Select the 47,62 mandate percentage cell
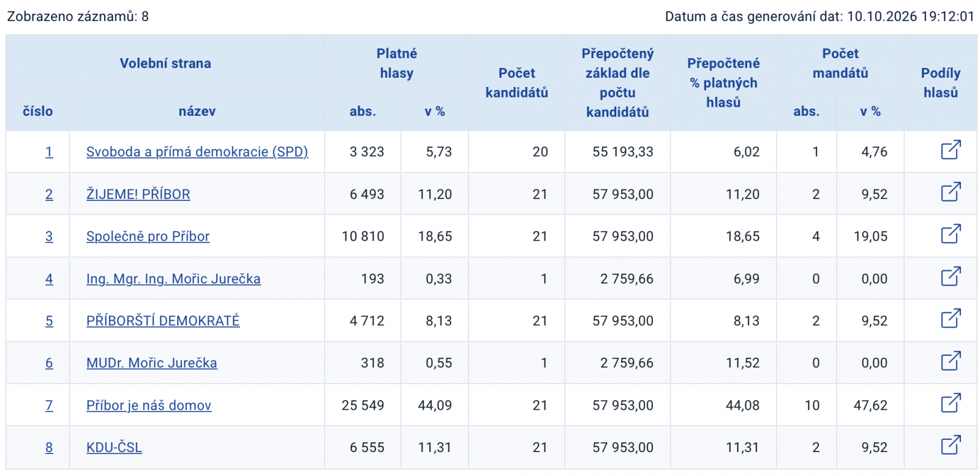 [870, 406]
